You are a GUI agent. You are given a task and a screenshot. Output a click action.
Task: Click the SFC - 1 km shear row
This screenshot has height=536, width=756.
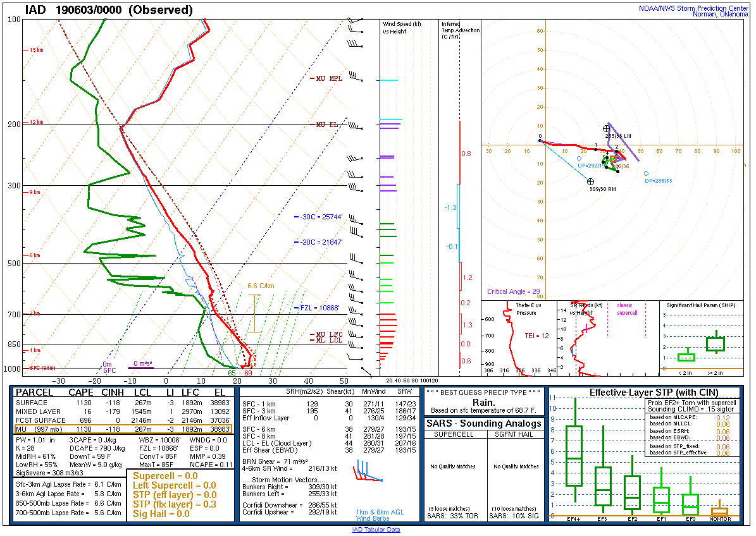tap(329, 404)
